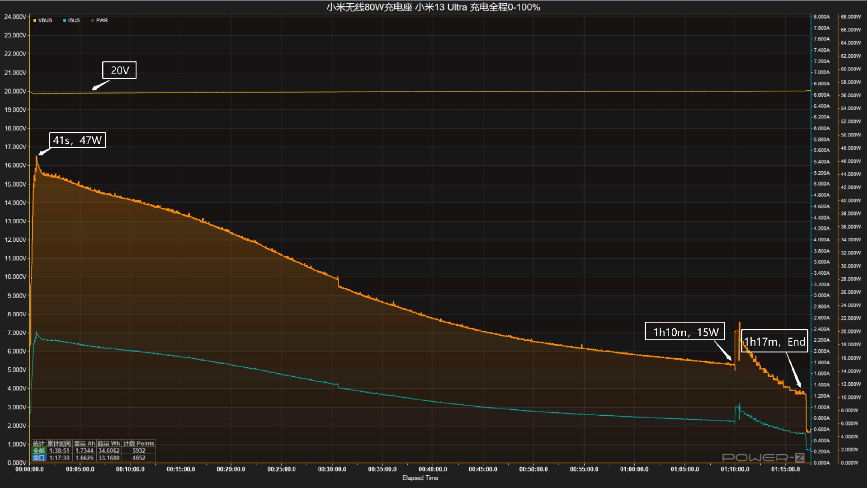Click the 01:00:00.0 time axis marker
This screenshot has height=488, width=868.
tap(634, 469)
